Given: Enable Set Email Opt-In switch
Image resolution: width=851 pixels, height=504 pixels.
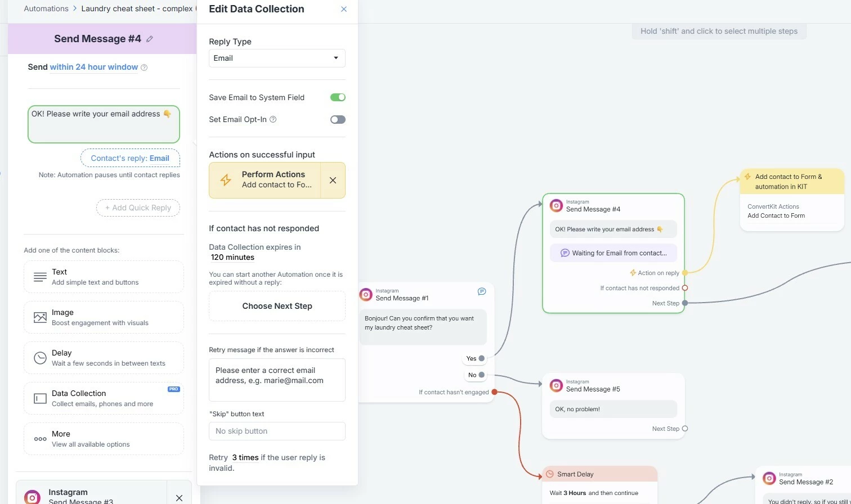Looking at the screenshot, I should tap(338, 119).
